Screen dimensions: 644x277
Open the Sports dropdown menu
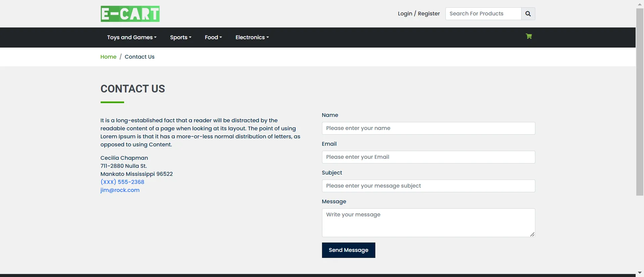[180, 38]
